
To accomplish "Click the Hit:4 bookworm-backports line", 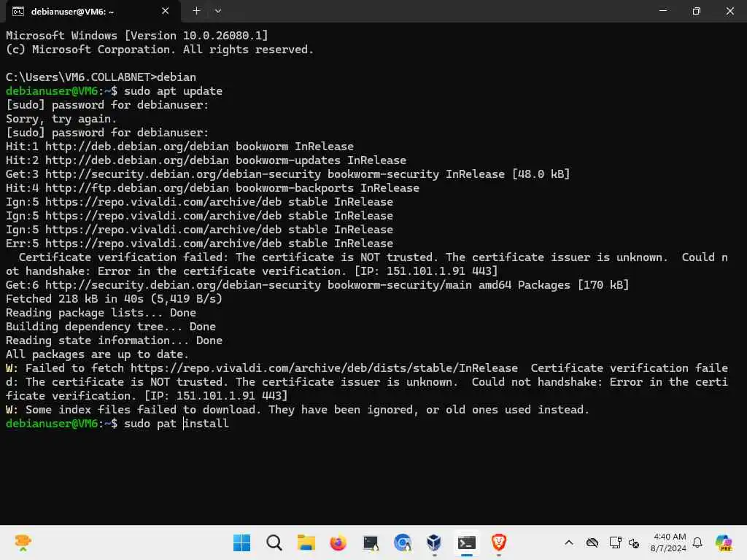I will pos(212,187).
